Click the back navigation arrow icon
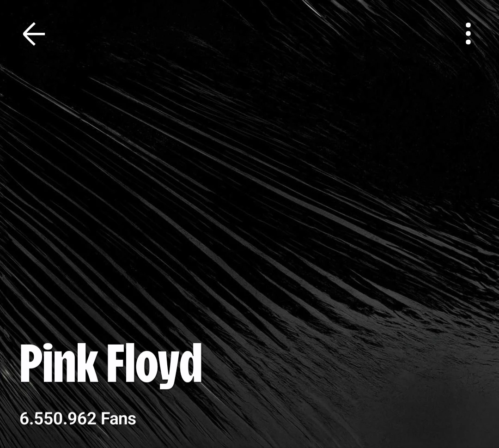 tap(34, 34)
